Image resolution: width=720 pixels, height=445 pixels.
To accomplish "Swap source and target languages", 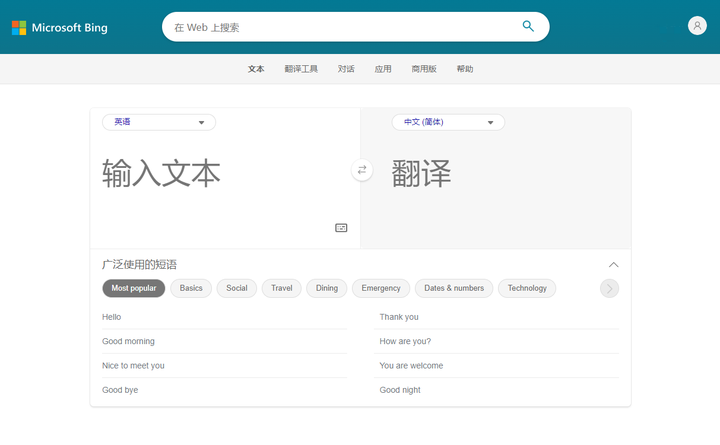I will (x=362, y=170).
